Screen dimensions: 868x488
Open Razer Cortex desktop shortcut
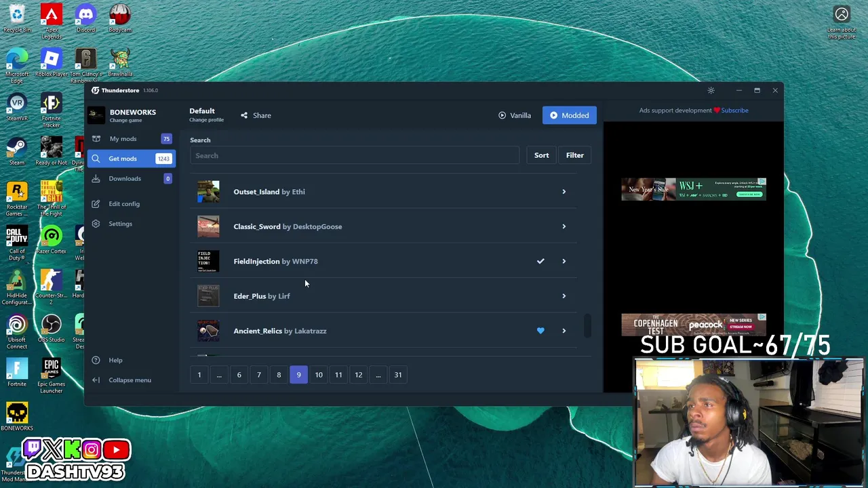coord(52,239)
